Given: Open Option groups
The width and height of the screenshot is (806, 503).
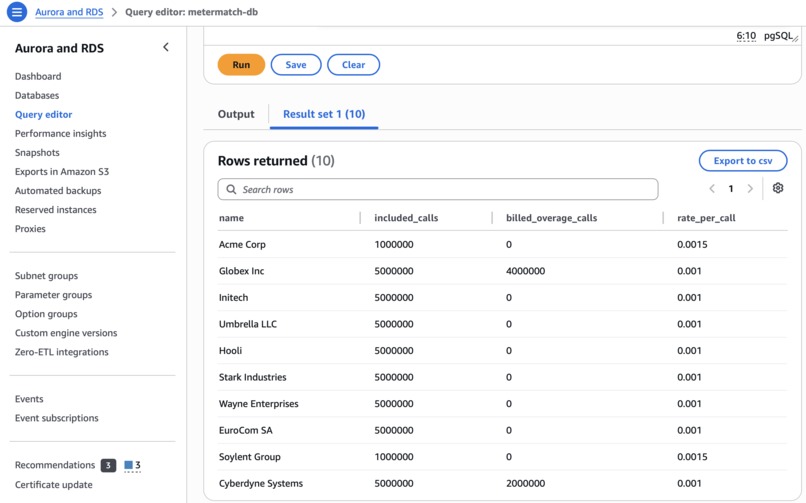Looking at the screenshot, I should [46, 314].
